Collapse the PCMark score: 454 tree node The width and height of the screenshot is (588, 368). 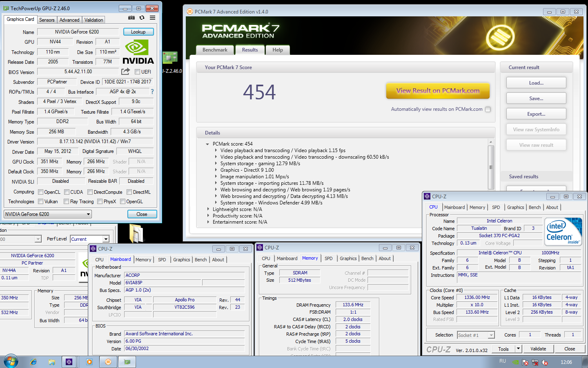[x=207, y=144]
